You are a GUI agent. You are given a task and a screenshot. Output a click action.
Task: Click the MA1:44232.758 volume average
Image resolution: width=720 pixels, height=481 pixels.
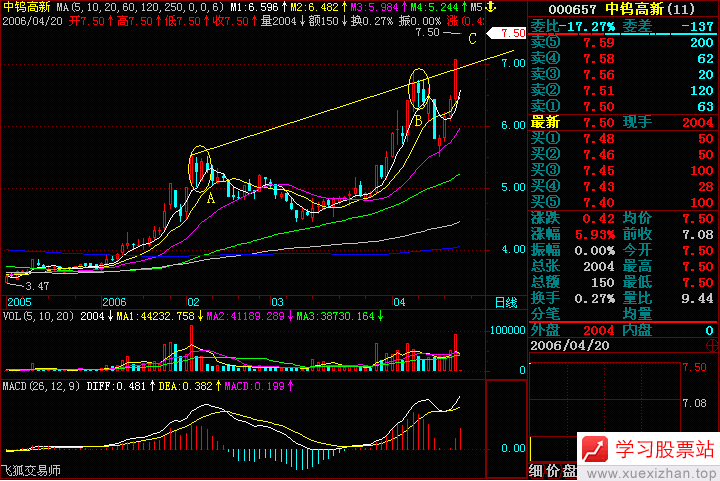coord(155,316)
